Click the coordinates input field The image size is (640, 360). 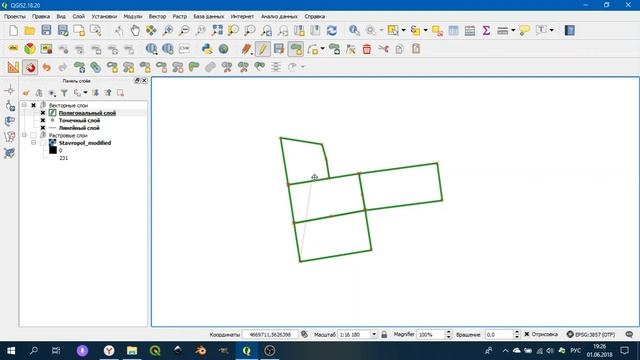click(270, 334)
